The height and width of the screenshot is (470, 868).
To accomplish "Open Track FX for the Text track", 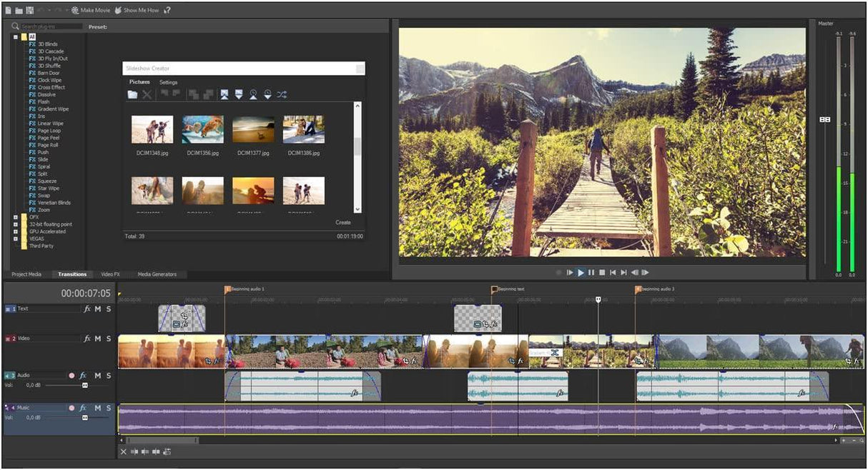I will (87, 308).
